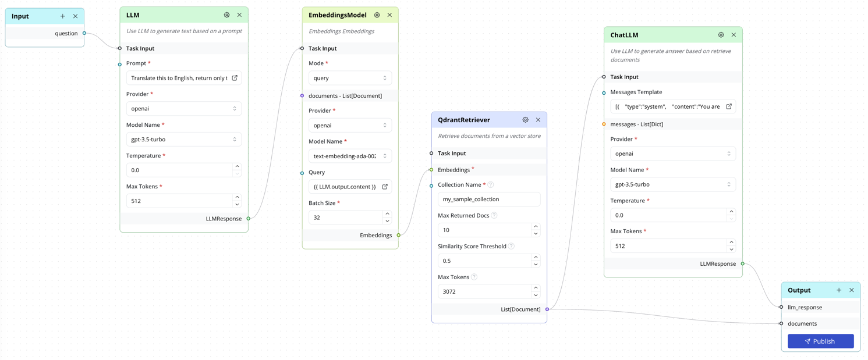Open the ChatLLM Model Name dropdown

673,184
